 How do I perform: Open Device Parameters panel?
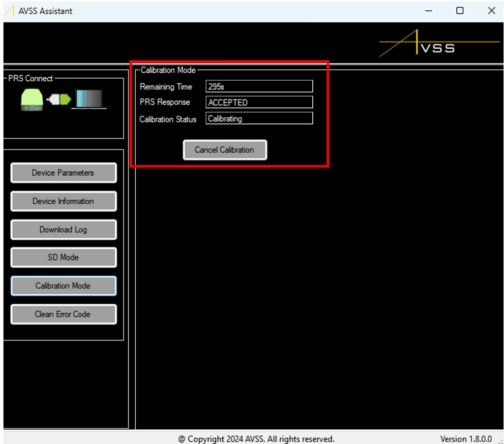[63, 173]
